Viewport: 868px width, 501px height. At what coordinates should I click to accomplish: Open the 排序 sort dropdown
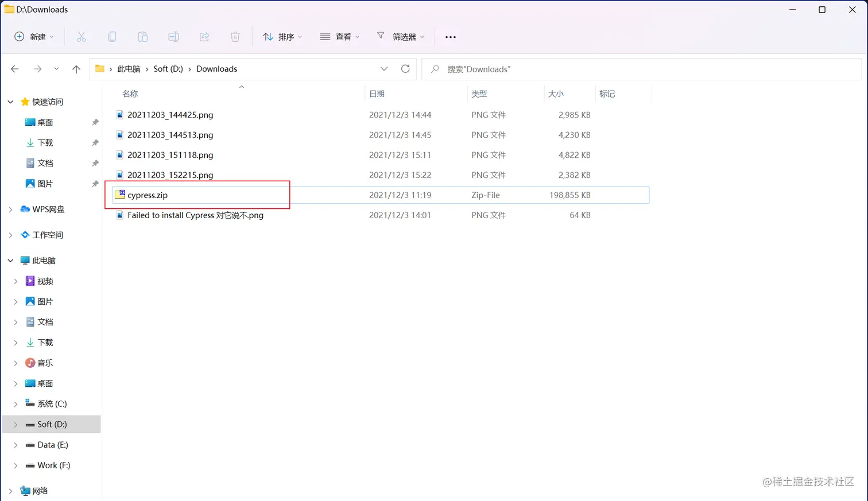click(282, 37)
